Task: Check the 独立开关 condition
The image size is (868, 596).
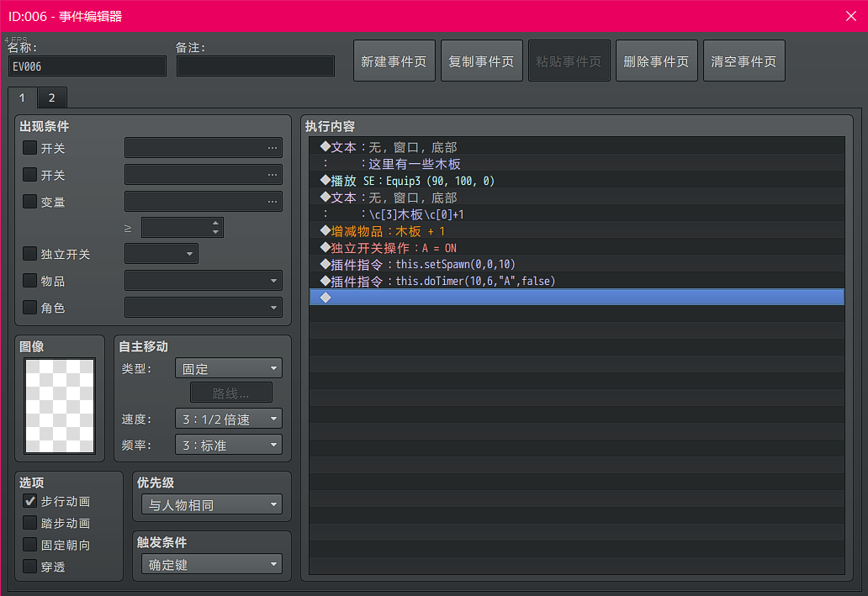Action: point(30,254)
